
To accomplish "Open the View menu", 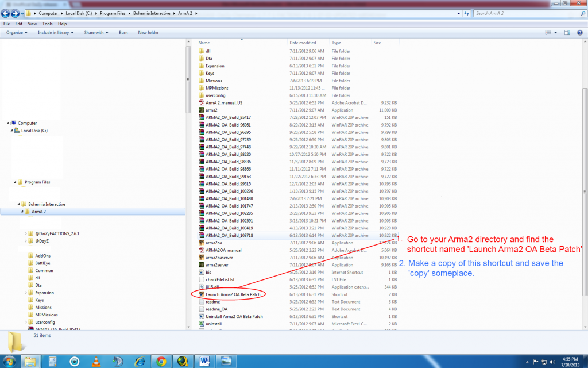I will [32, 24].
